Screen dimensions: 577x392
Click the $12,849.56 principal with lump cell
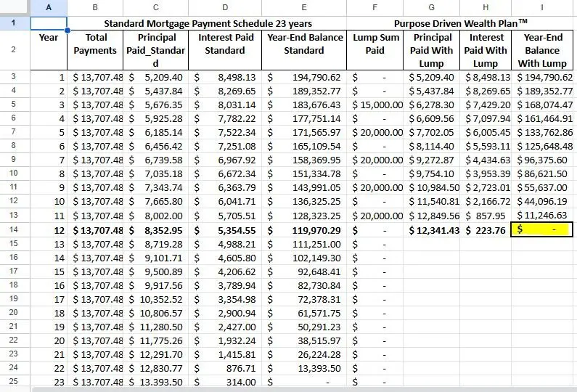pos(431,216)
